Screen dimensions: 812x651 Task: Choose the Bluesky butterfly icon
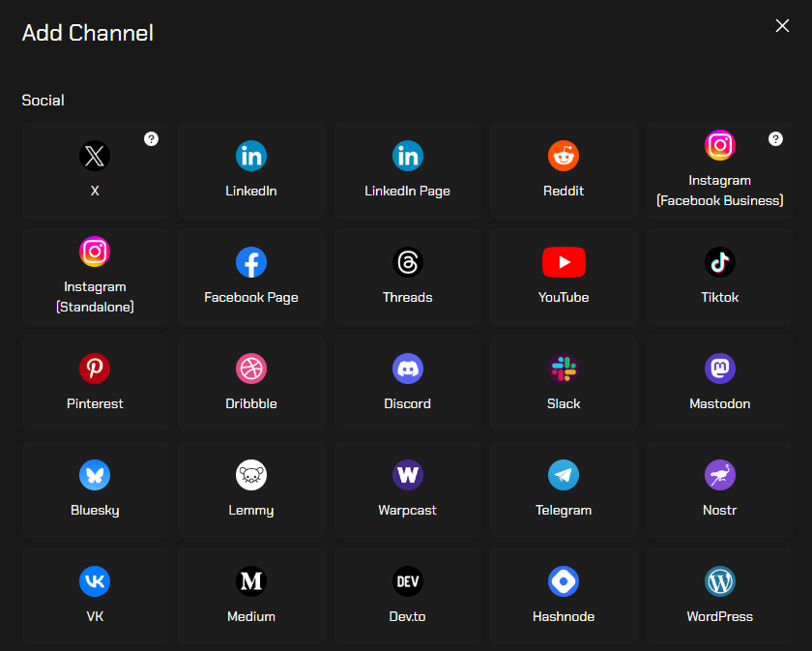[x=95, y=475]
